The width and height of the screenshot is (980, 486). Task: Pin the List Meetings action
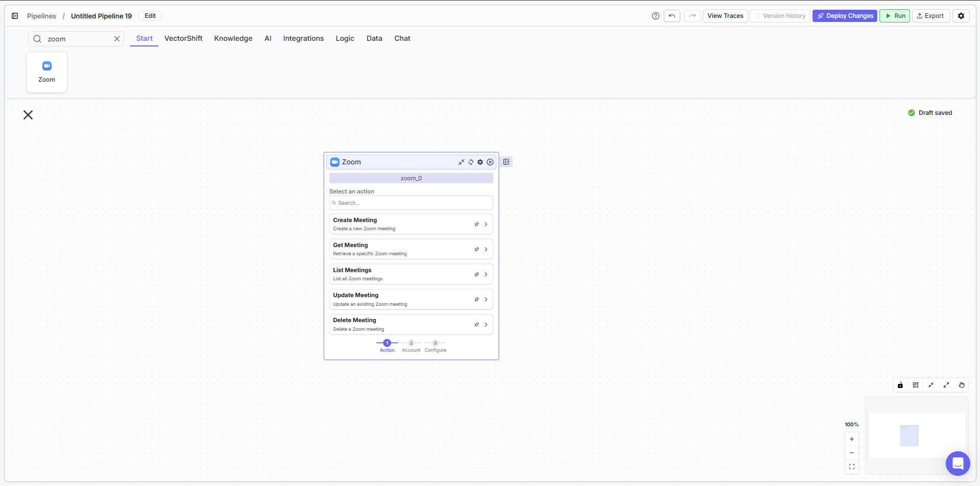click(x=476, y=274)
